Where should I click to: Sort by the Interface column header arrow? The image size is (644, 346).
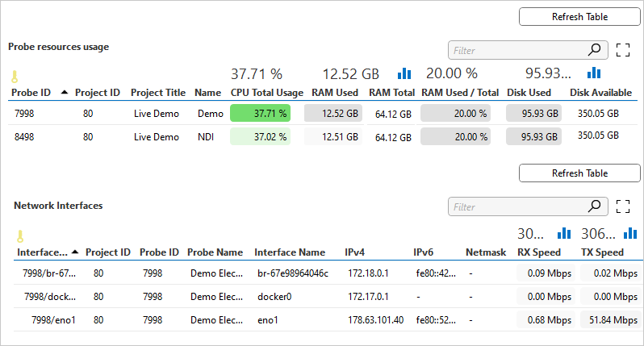75,252
